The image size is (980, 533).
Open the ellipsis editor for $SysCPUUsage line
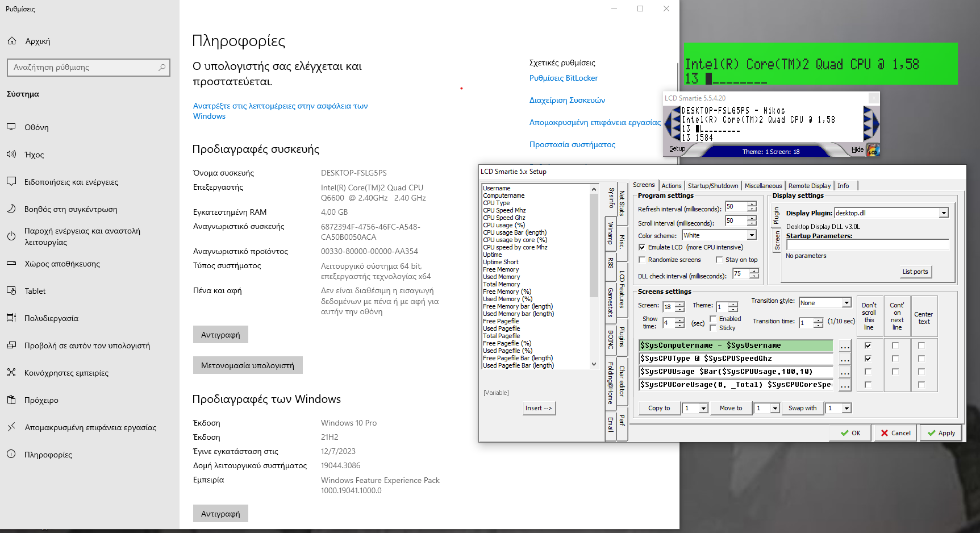[x=844, y=372]
